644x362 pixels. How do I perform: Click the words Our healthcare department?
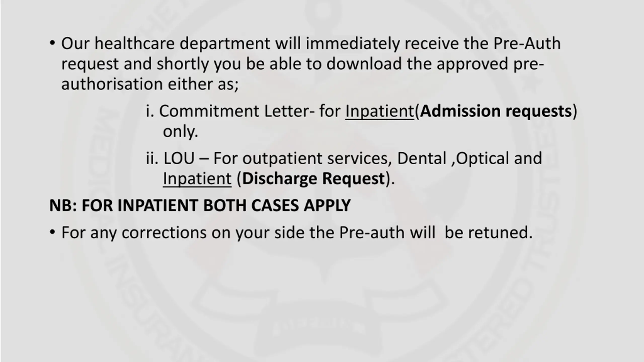[166, 44]
